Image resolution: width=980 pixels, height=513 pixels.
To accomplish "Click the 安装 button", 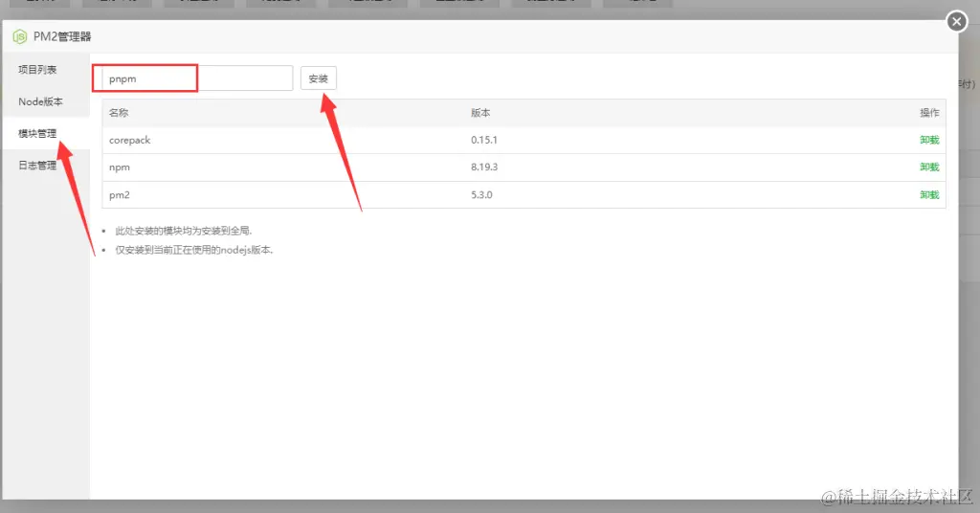I will coord(318,78).
